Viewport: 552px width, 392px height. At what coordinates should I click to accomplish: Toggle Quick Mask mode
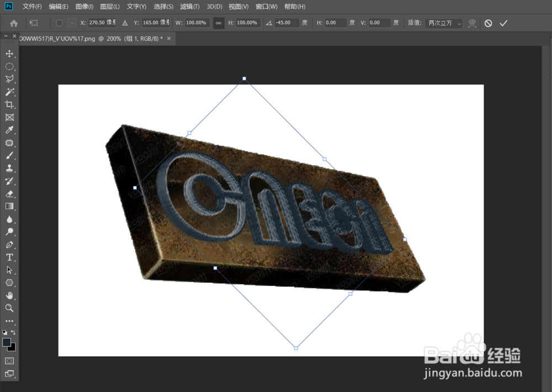point(9,361)
